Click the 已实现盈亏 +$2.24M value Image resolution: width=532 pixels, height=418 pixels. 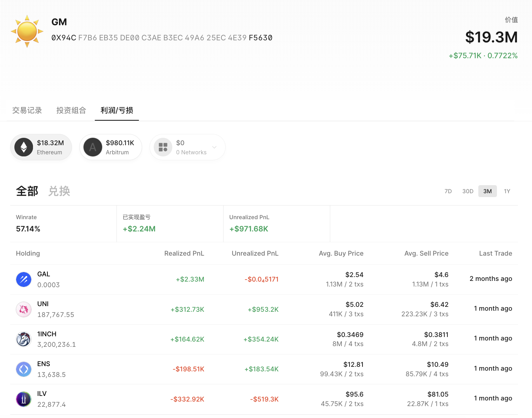pos(139,229)
